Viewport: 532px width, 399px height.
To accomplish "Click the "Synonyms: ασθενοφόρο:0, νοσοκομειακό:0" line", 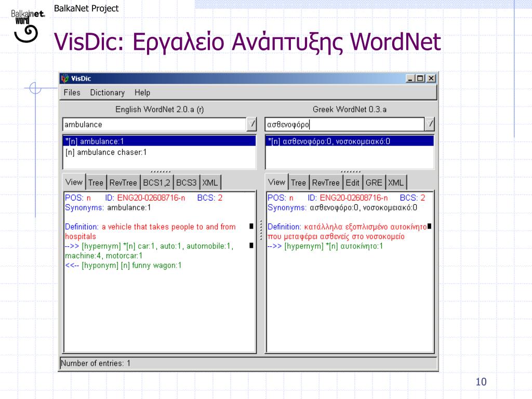I will point(342,207).
